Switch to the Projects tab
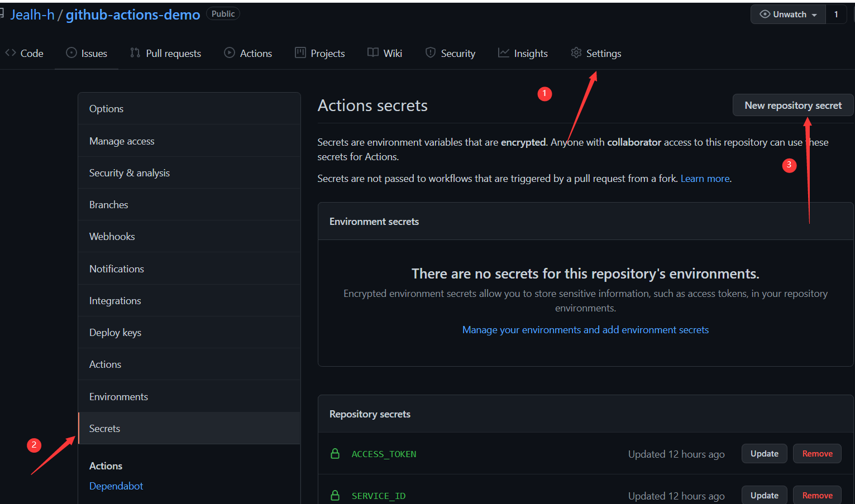This screenshot has width=855, height=504. [x=320, y=53]
